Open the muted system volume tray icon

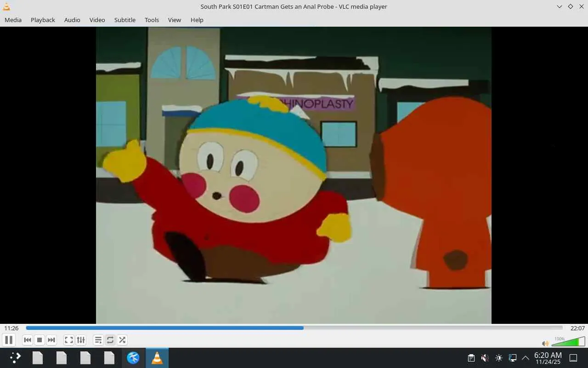(x=485, y=358)
